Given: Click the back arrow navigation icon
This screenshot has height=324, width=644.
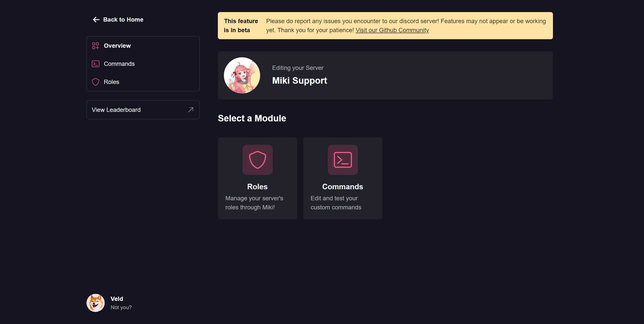Looking at the screenshot, I should coord(95,19).
